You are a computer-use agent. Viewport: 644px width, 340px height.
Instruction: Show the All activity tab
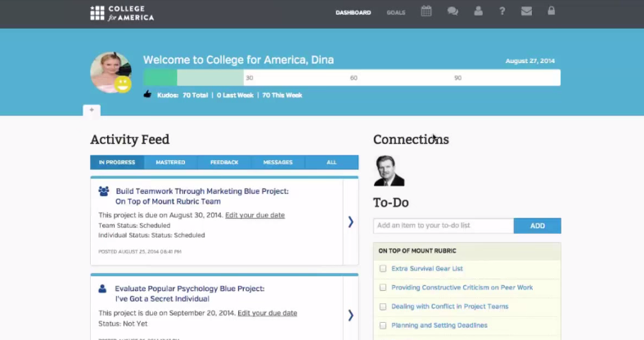click(331, 163)
